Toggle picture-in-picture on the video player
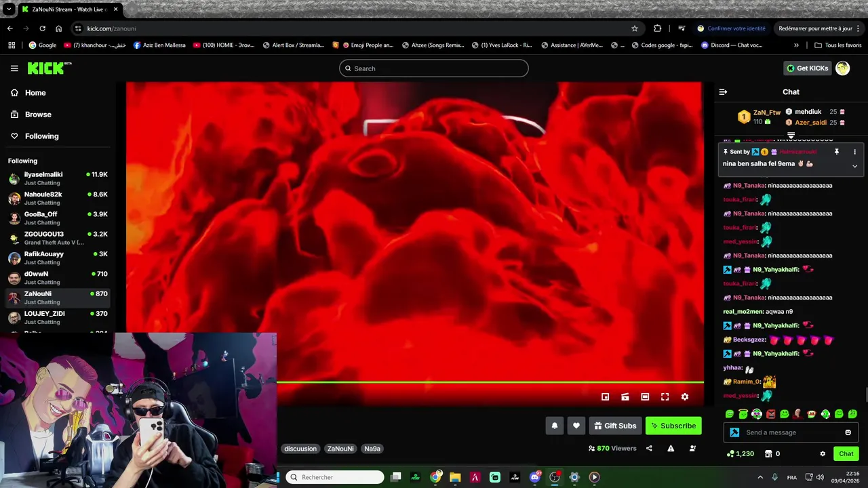Image resolution: width=868 pixels, height=488 pixels. (606, 396)
